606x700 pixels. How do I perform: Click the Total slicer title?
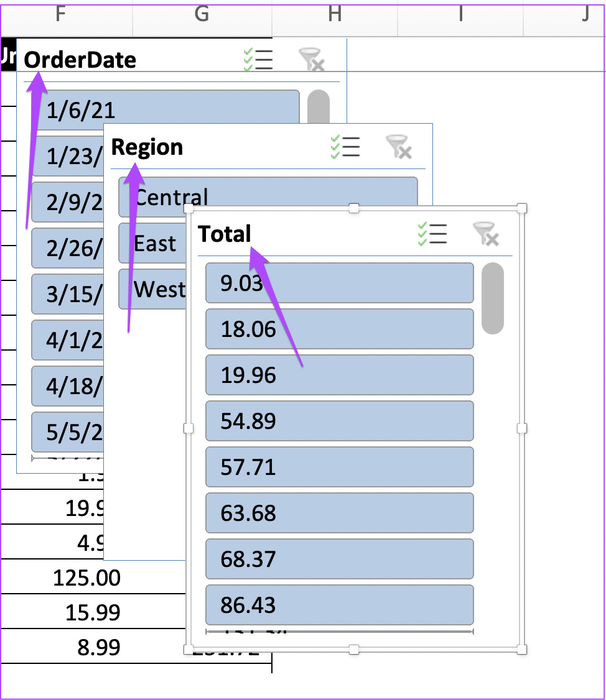(x=225, y=234)
